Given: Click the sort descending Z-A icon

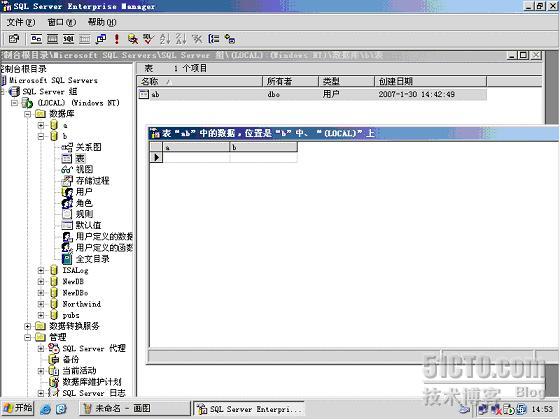Looking at the screenshot, I should [181, 39].
